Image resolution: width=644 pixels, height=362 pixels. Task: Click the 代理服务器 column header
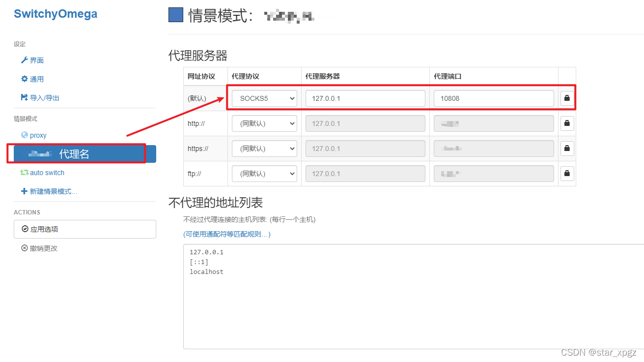click(323, 77)
